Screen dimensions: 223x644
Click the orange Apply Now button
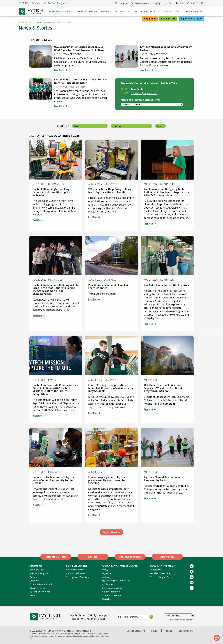coord(150,18)
